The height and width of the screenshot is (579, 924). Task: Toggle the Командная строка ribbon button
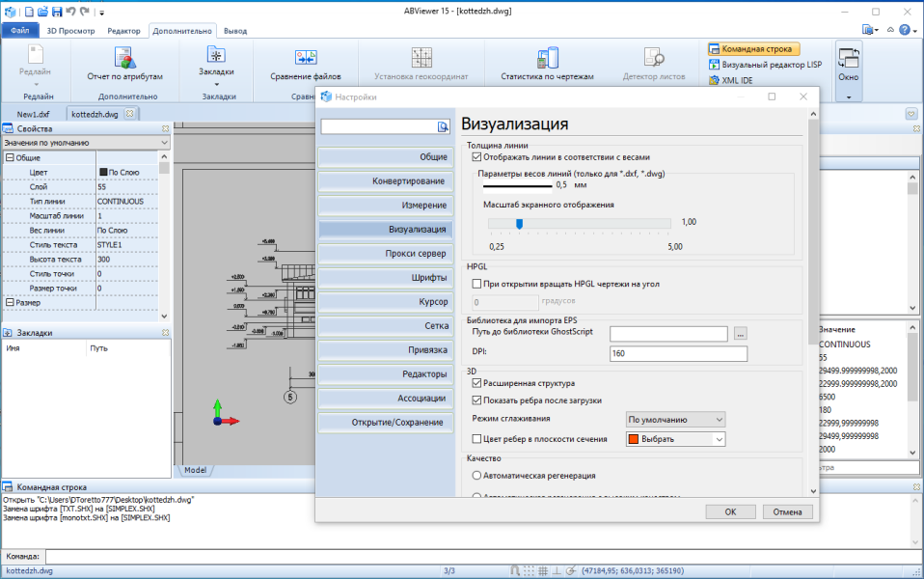[753, 49]
